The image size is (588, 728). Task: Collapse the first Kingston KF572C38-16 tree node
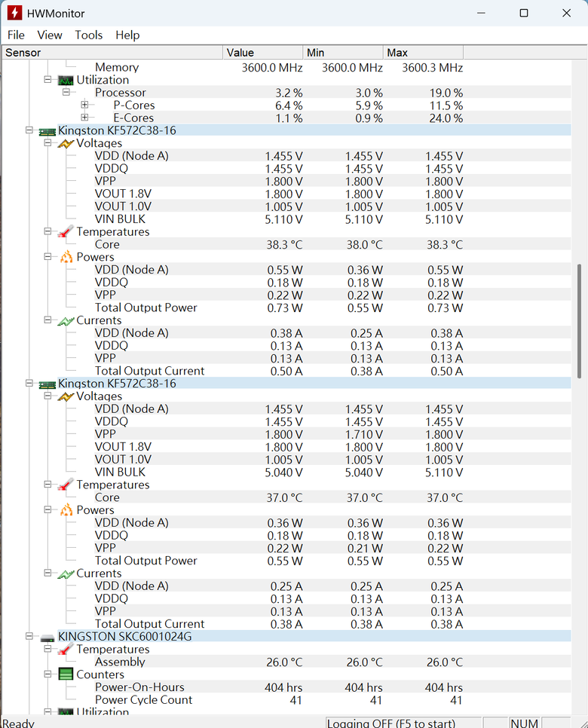pyautogui.click(x=29, y=130)
